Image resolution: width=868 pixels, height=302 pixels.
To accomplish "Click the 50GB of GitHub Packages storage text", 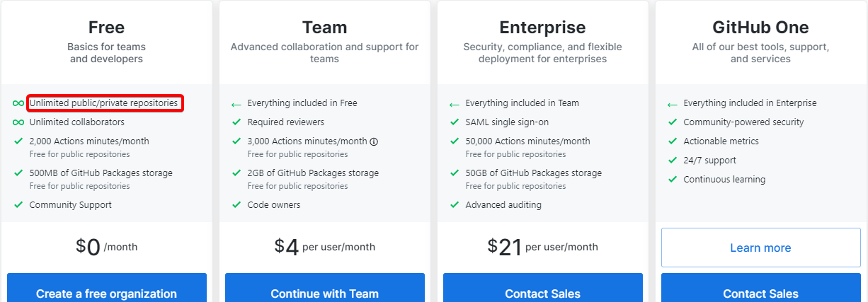I will (534, 173).
